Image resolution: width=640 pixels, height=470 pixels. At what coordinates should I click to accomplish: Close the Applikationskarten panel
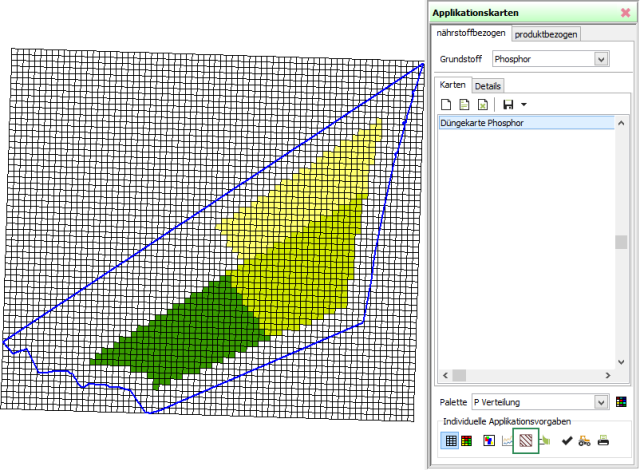(x=625, y=12)
